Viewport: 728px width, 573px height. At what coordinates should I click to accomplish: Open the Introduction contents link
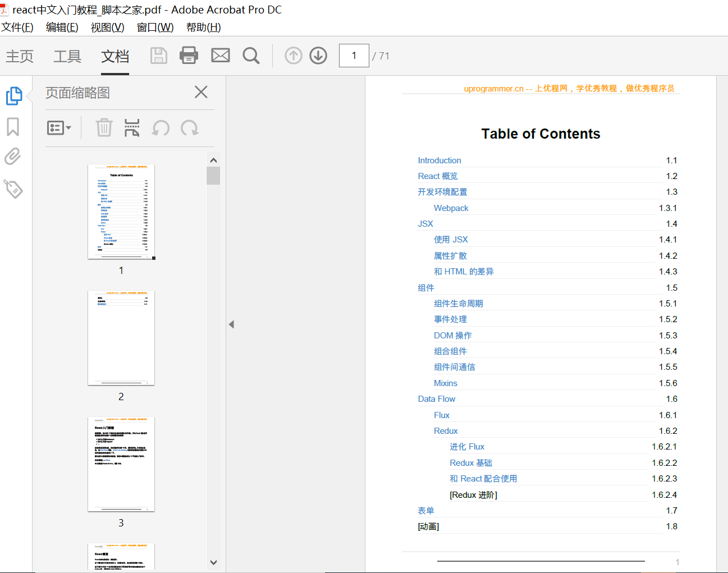[439, 161]
